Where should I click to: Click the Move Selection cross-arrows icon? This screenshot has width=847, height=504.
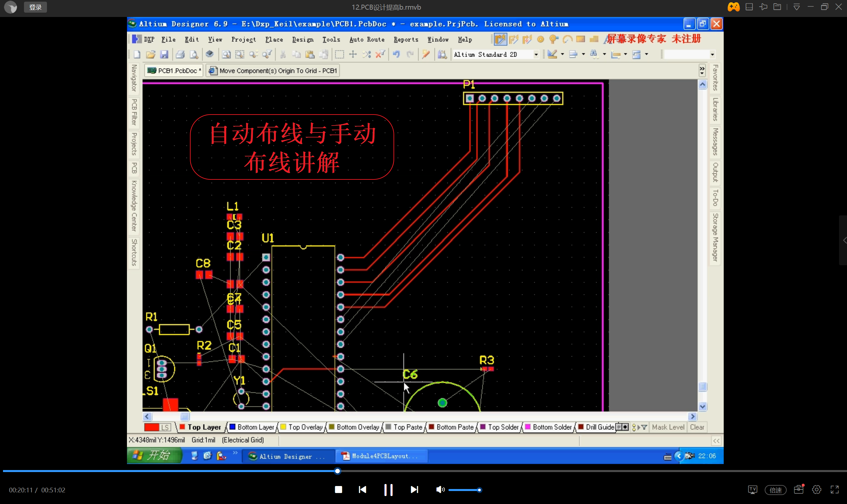(353, 54)
